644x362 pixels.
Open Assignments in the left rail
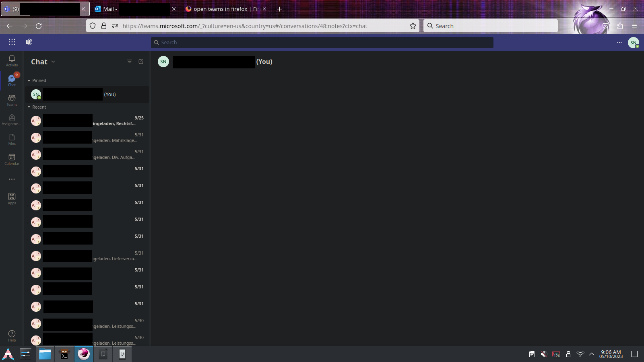pos(12,119)
